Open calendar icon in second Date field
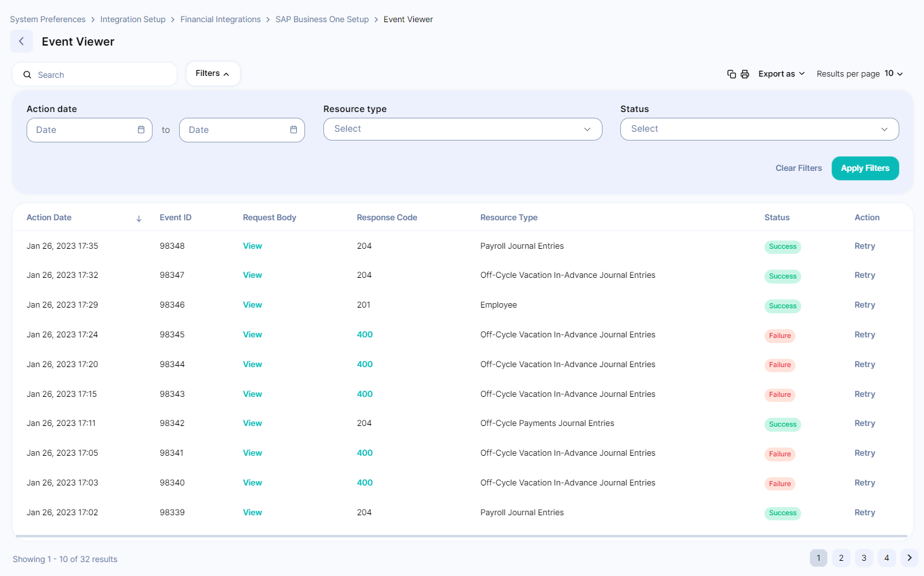 coord(294,130)
